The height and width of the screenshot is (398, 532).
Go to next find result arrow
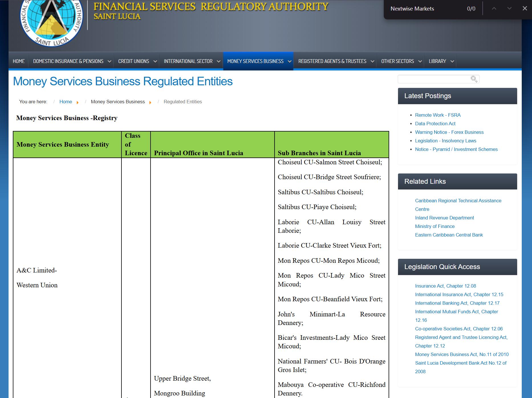(x=509, y=9)
